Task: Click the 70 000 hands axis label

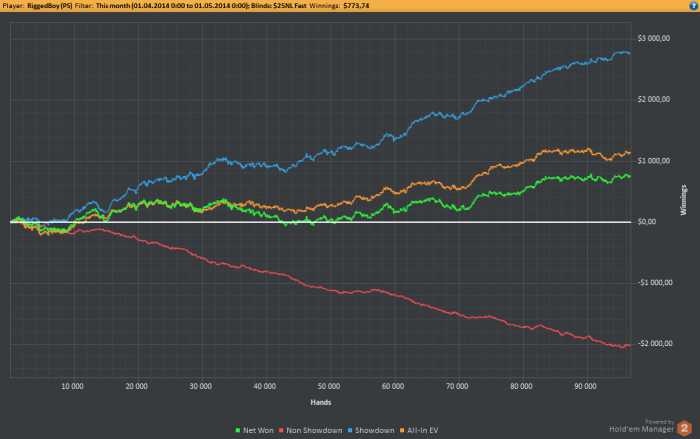Action: (457, 386)
